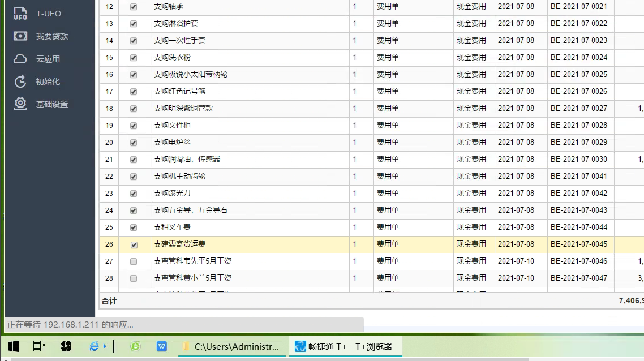Select the 支建霖寄货运费 summary cell

coord(250,244)
